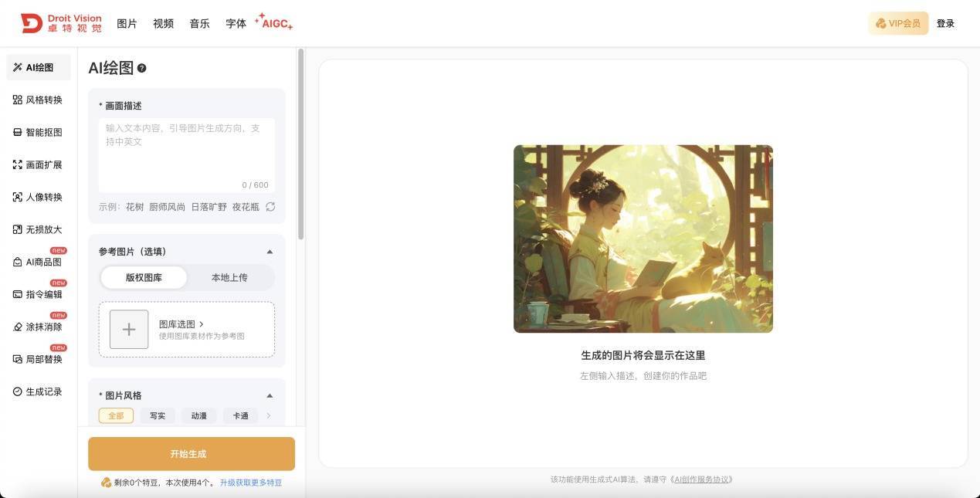The image size is (980, 498).
Task: Show more style categories with right chevron
Action: point(269,415)
